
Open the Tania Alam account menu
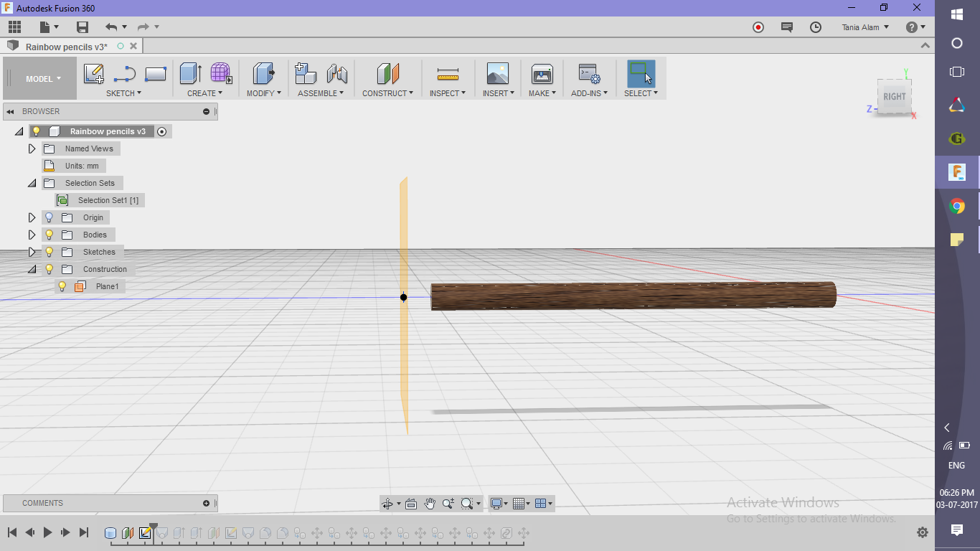pos(865,27)
